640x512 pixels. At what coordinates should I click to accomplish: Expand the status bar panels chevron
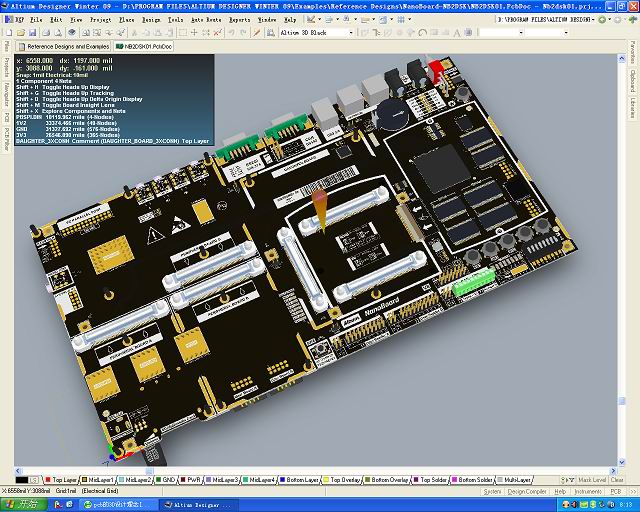pyautogui.click(x=633, y=491)
